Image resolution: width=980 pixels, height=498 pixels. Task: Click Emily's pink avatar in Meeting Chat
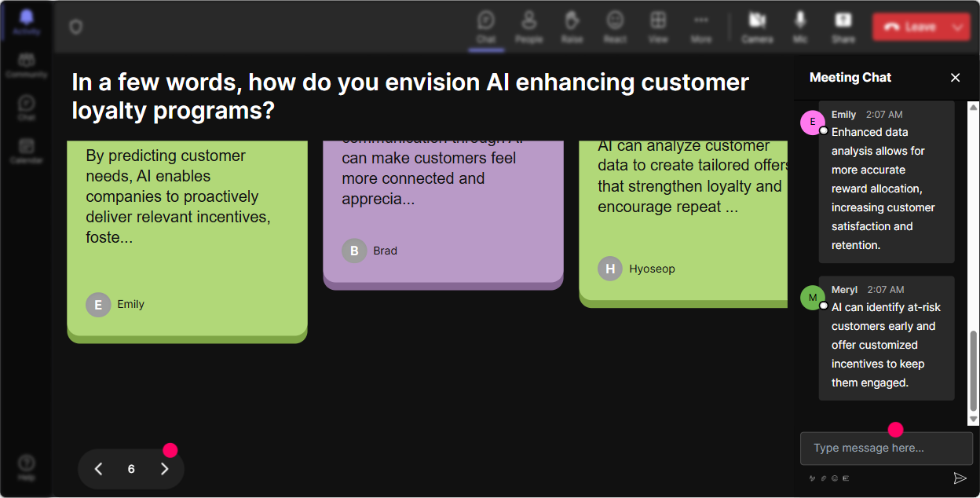click(x=813, y=123)
